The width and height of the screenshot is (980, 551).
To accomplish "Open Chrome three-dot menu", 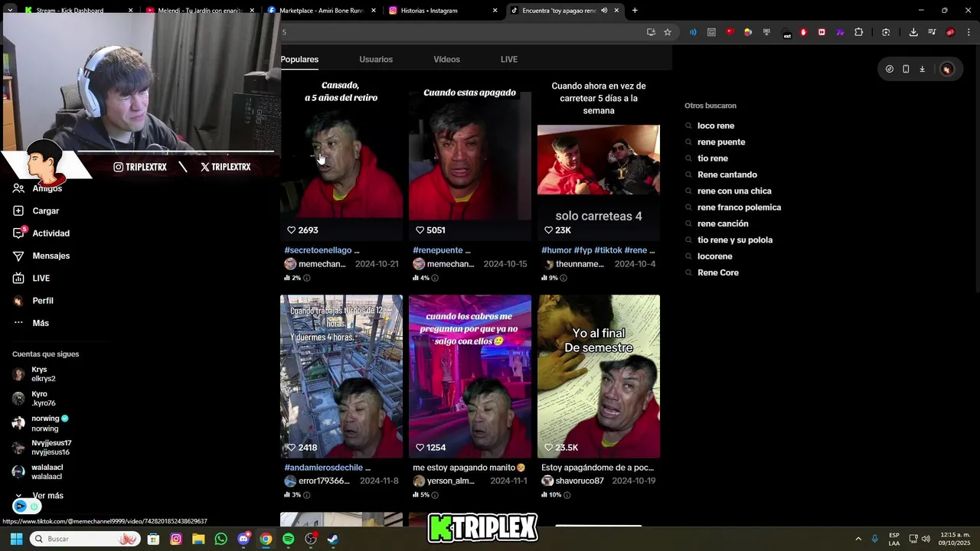I will tap(969, 32).
